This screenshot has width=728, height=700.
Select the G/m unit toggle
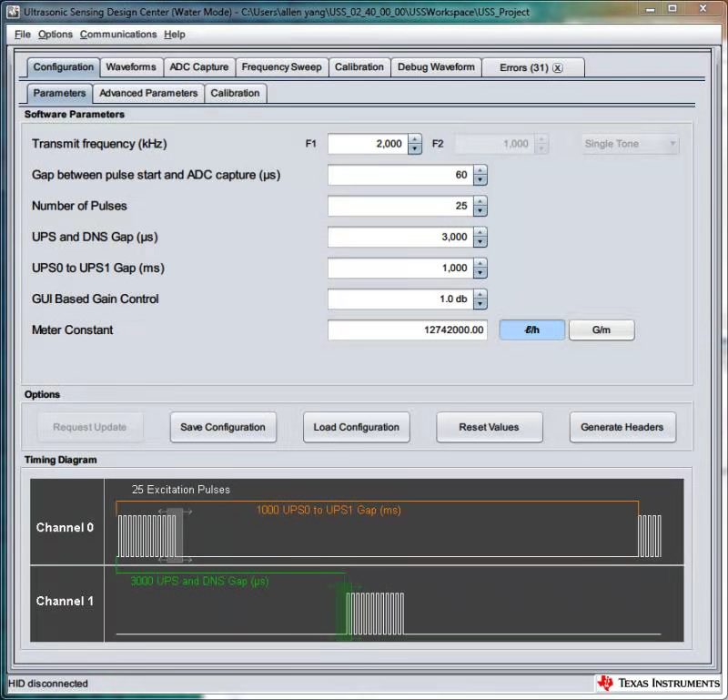[x=602, y=330]
